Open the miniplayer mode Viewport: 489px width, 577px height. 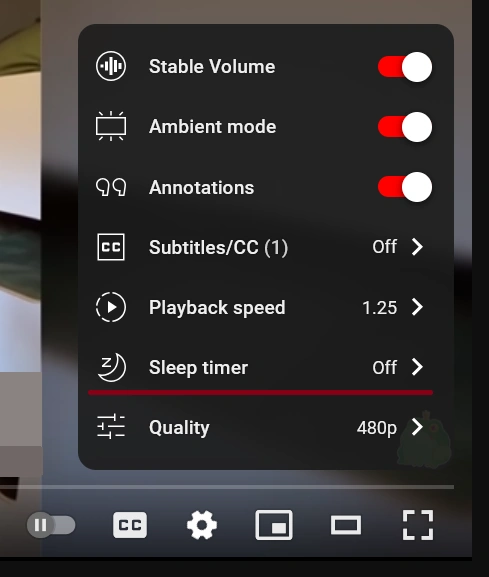coord(274,525)
